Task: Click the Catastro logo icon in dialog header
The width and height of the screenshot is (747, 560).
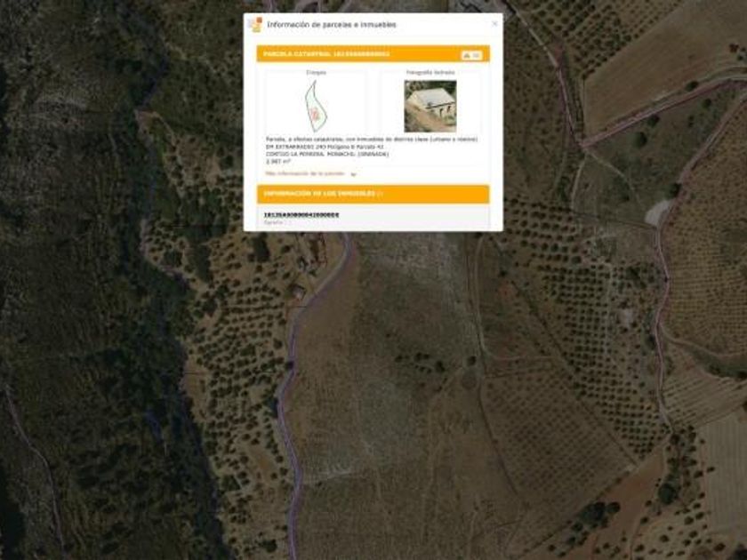Action: [x=256, y=25]
